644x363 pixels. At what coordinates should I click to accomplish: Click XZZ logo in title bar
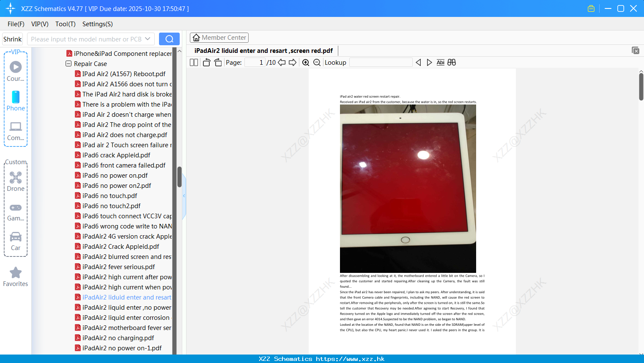[11, 8]
